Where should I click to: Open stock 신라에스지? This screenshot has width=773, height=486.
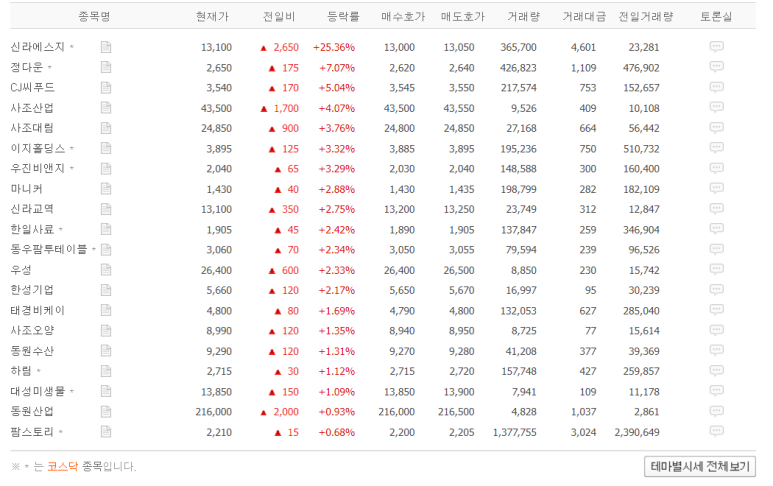37,47
